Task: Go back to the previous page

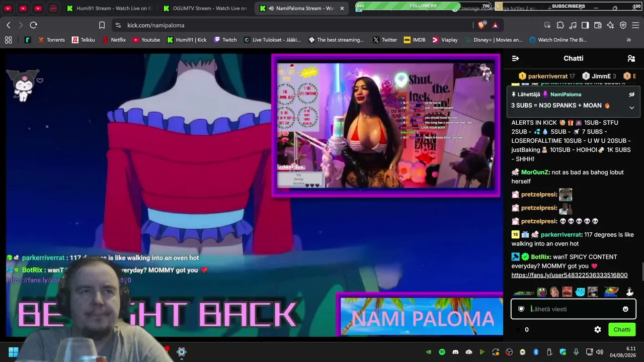Action: tap(9, 25)
